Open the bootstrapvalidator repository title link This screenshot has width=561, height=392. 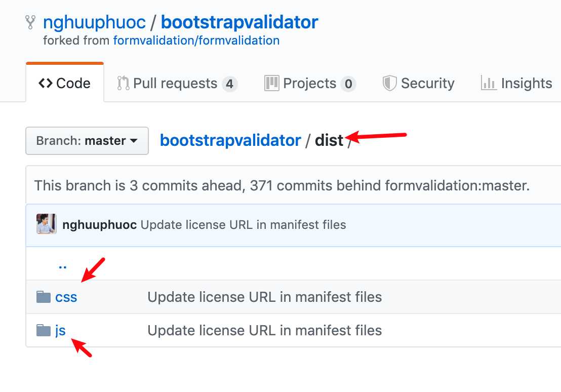coord(239,22)
